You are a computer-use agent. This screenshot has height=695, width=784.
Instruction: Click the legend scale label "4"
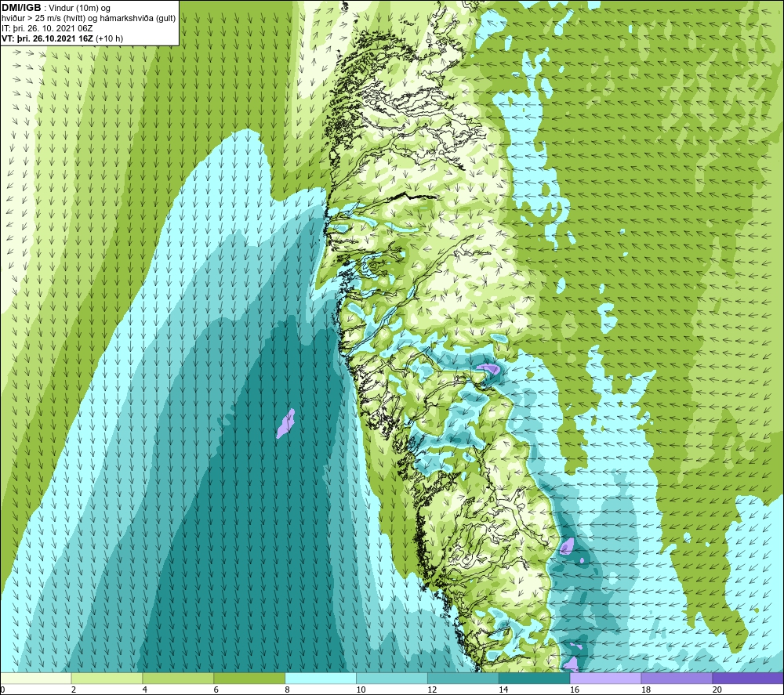(145, 690)
